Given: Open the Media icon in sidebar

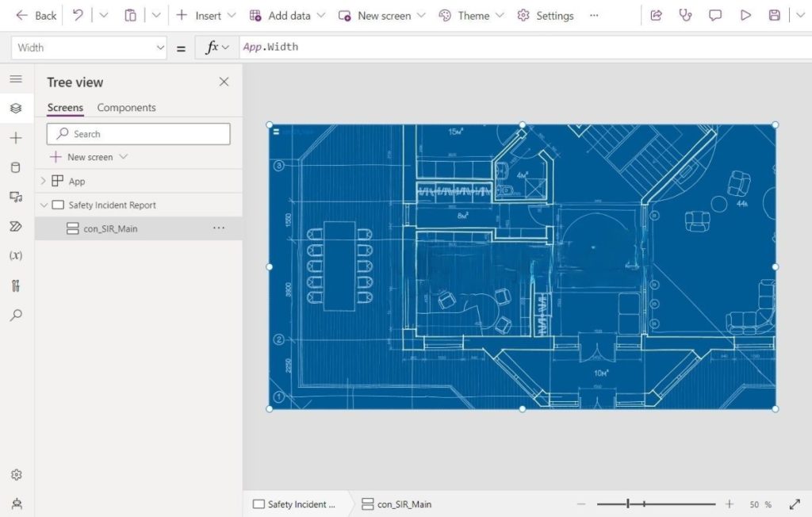Looking at the screenshot, I should click(16, 197).
